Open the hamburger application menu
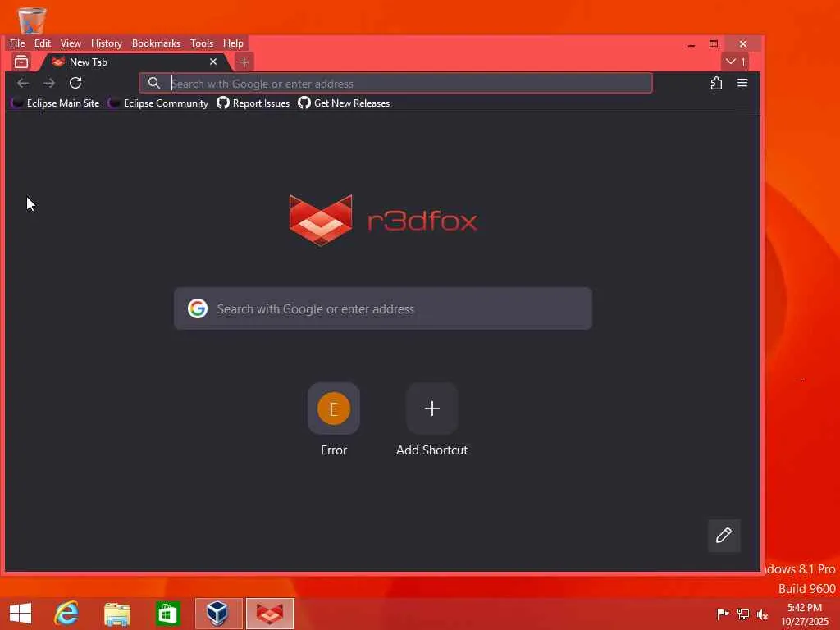840x630 pixels. coord(742,83)
